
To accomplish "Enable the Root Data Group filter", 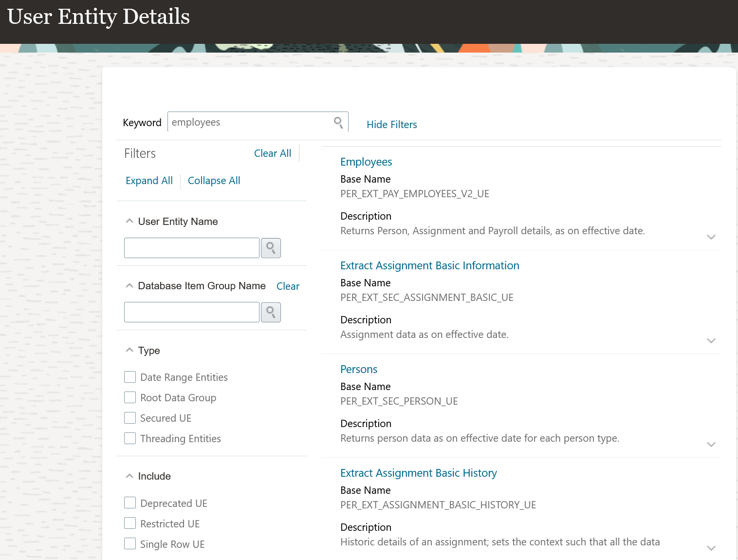I will pos(130,397).
